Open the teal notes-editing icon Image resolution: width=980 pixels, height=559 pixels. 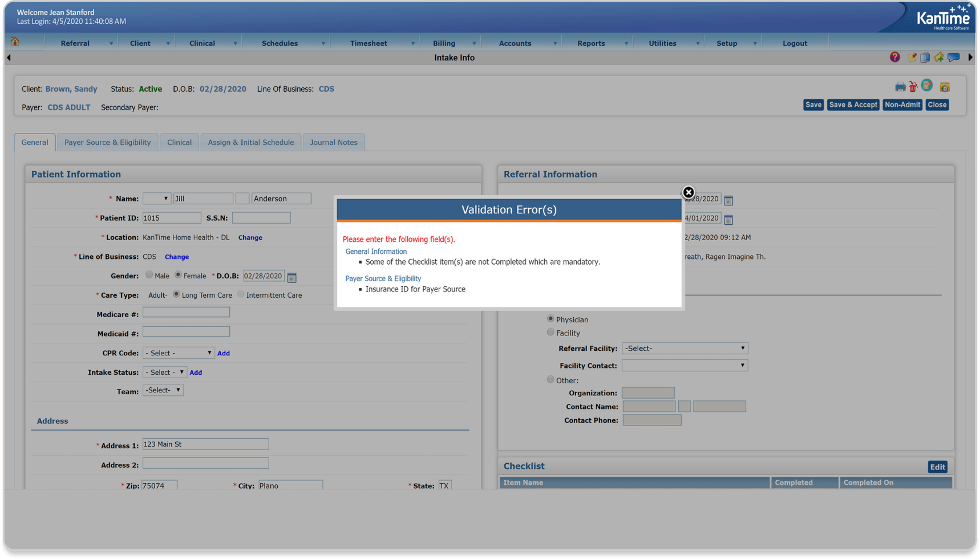[x=927, y=86]
